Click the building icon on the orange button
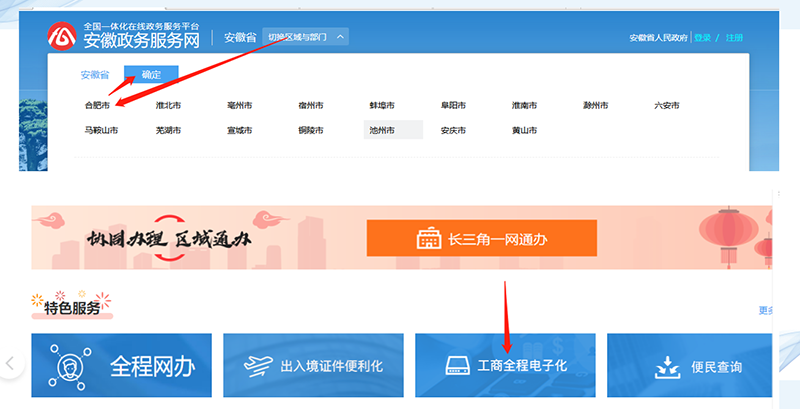 pos(429,238)
